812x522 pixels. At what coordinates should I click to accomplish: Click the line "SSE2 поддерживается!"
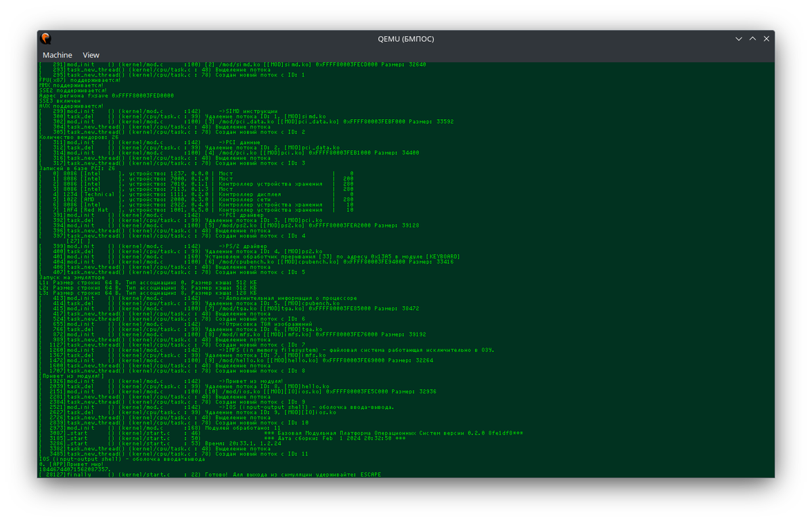point(72,91)
